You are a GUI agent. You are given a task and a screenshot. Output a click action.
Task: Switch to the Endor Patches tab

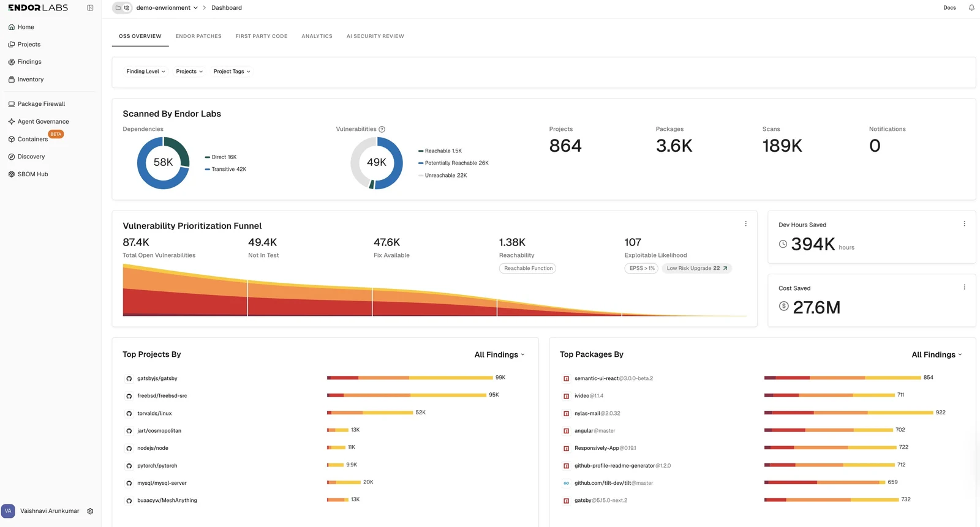tap(198, 36)
